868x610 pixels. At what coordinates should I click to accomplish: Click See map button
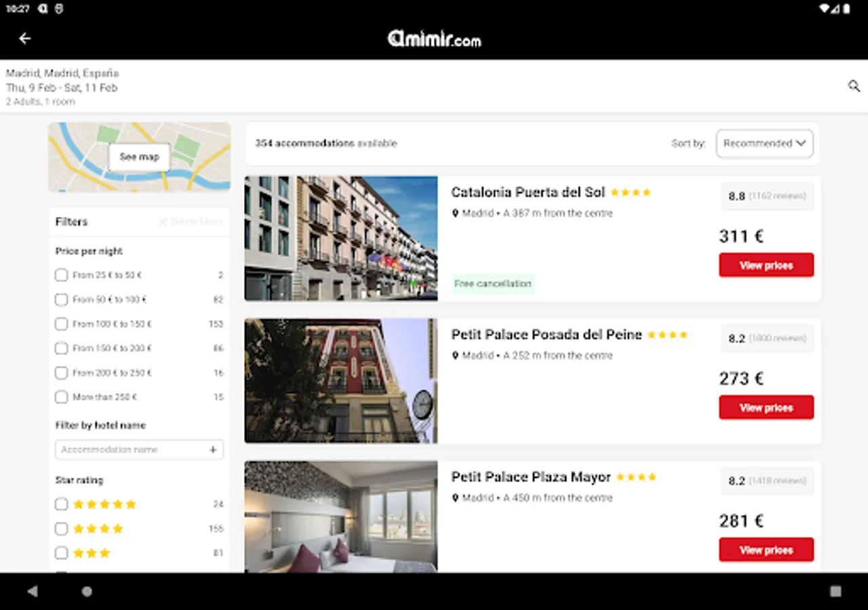click(140, 157)
